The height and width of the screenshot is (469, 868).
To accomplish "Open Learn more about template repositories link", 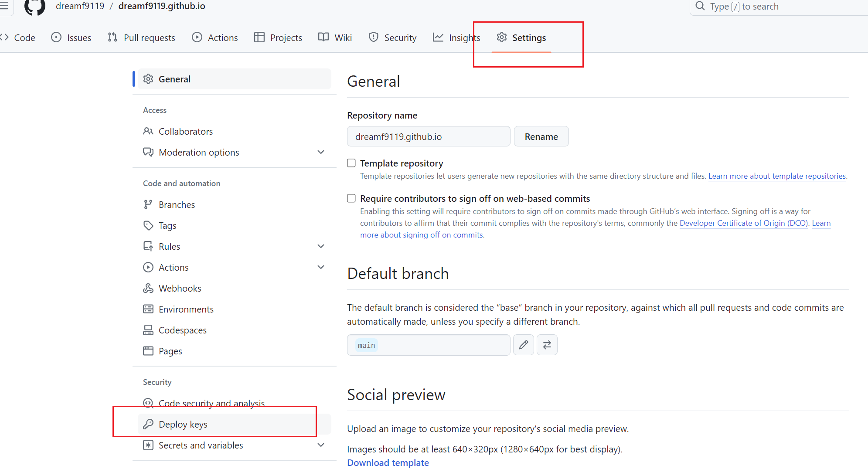I will (777, 176).
